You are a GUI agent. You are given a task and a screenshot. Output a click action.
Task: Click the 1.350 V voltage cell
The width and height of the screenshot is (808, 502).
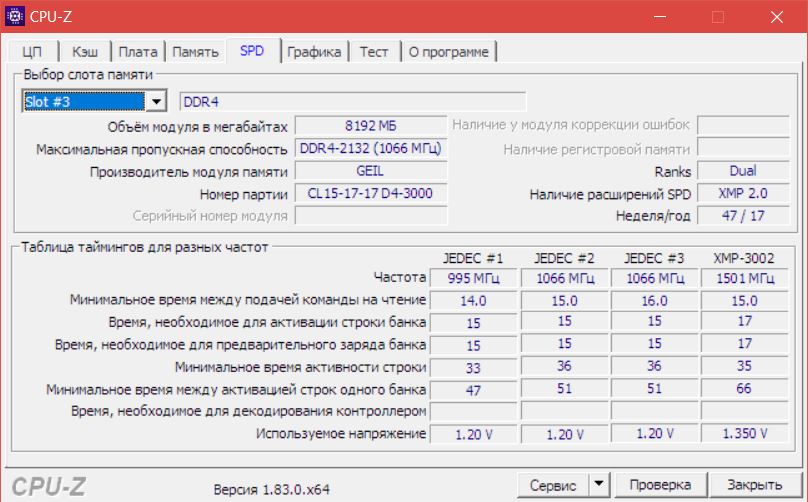[x=745, y=433]
